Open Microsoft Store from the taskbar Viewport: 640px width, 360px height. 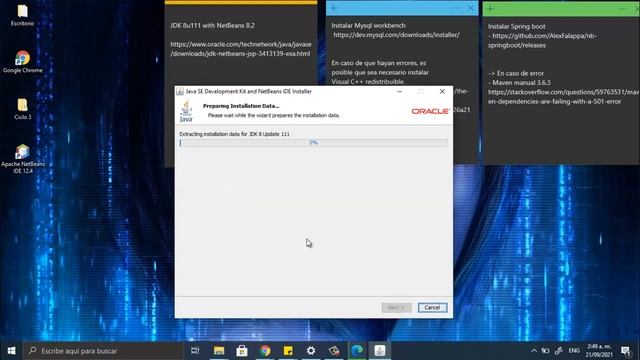pyautogui.click(x=242, y=351)
